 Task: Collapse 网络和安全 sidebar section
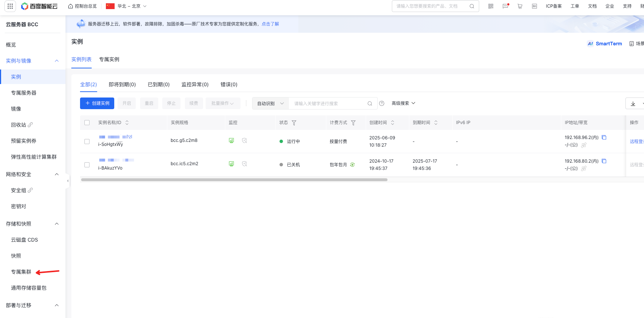coord(57,174)
